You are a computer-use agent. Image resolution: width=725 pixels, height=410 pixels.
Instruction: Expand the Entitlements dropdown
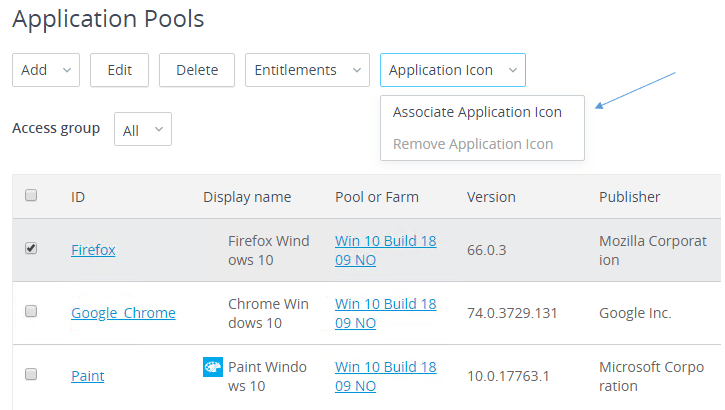point(307,70)
